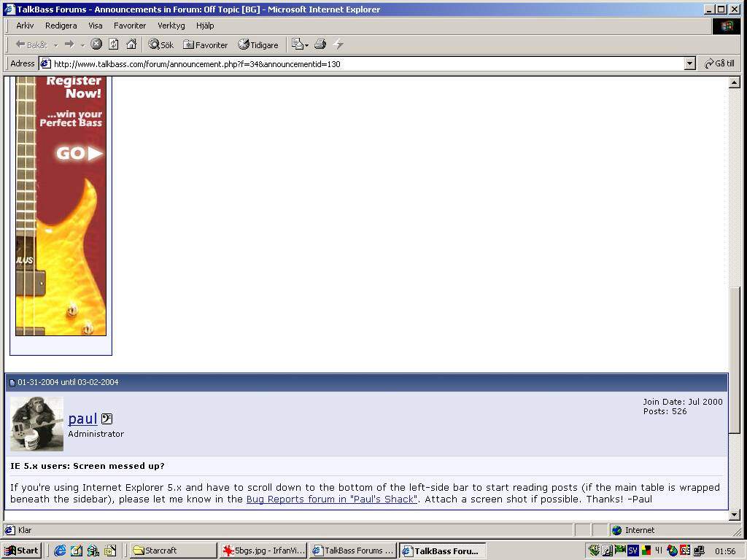This screenshot has width=747, height=560.
Task: Click the first system tray icon
Action: tap(594, 551)
